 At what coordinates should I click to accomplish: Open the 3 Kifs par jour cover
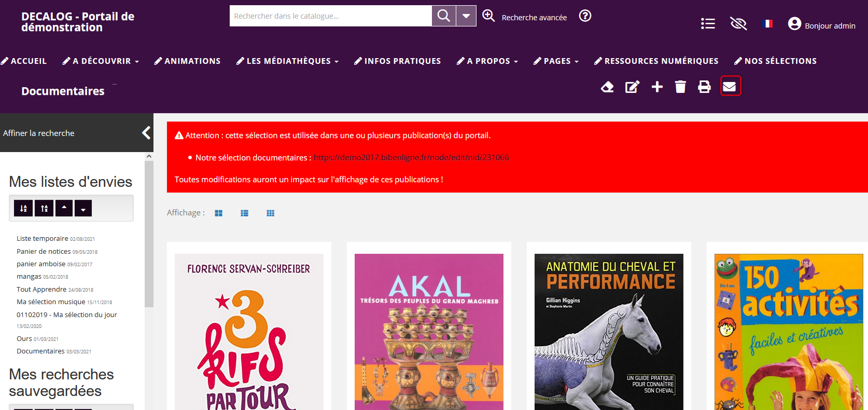[249, 332]
